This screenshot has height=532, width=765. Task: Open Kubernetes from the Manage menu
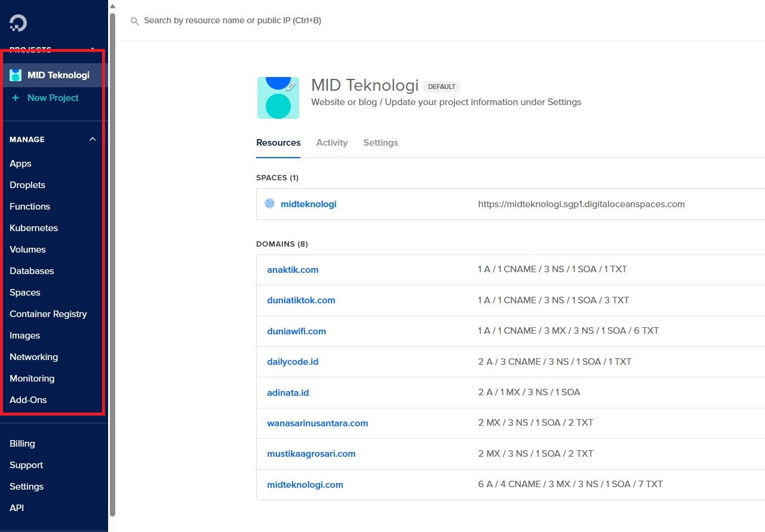(34, 228)
